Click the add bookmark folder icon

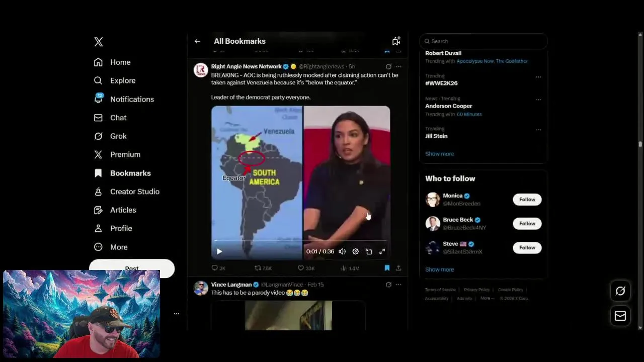(x=396, y=41)
